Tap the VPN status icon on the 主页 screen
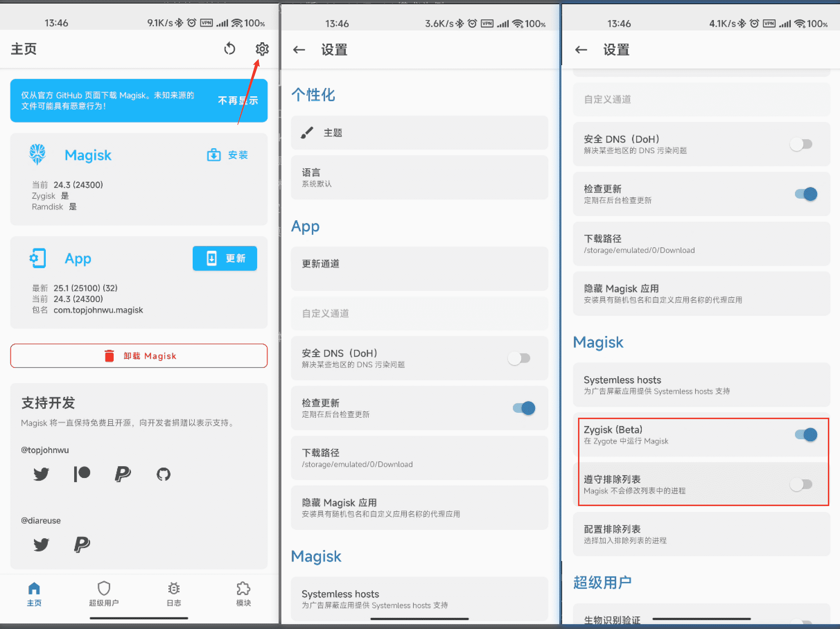Image resolution: width=840 pixels, height=629 pixels. (x=207, y=23)
